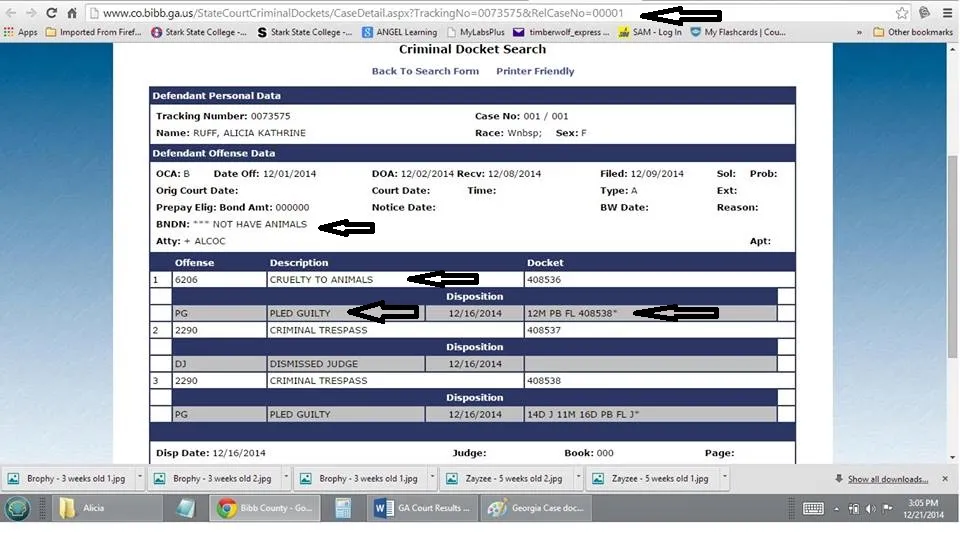The image size is (960, 539).
Task: Open downloaded file Brophy - 3 weeks old 2.jpg
Action: [x=214, y=478]
